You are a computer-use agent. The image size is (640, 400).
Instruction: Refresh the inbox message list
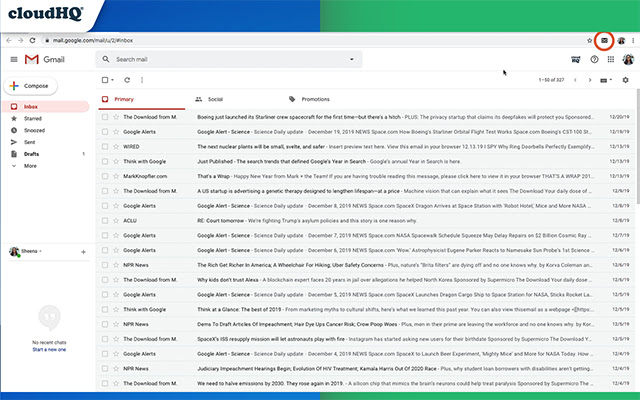click(x=127, y=80)
